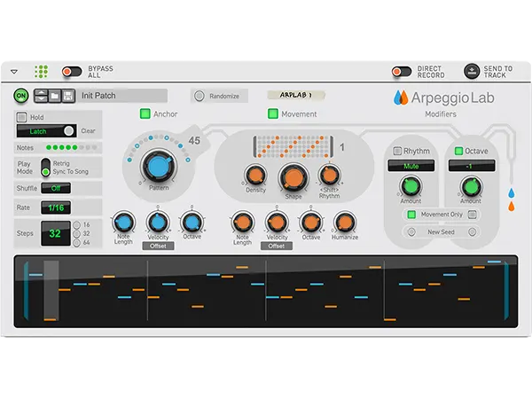532x399 pixels.
Task: Open the Octave -1 mode dropdown
Action: 472,166
